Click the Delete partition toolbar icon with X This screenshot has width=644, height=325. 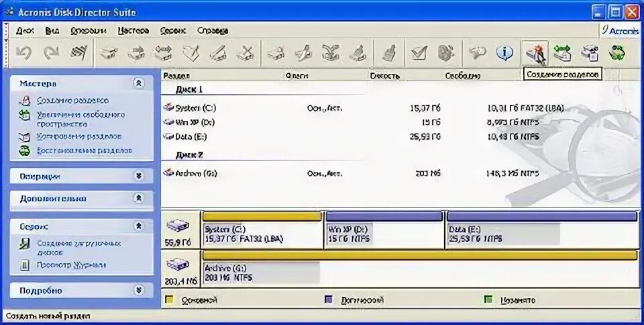pos(246,53)
